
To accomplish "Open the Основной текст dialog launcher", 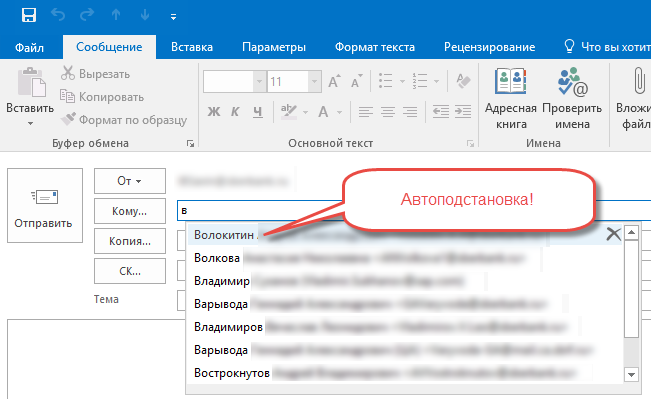I will click(x=470, y=144).
